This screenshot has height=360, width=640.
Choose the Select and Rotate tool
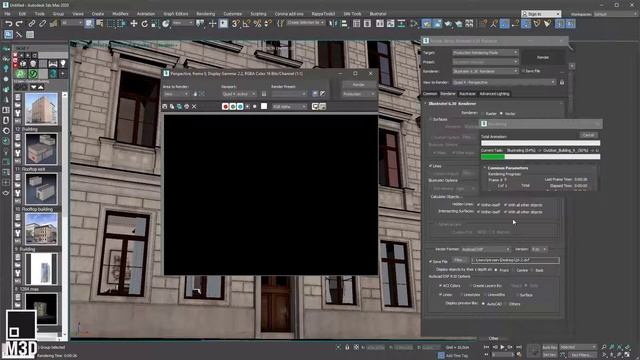(x=144, y=24)
